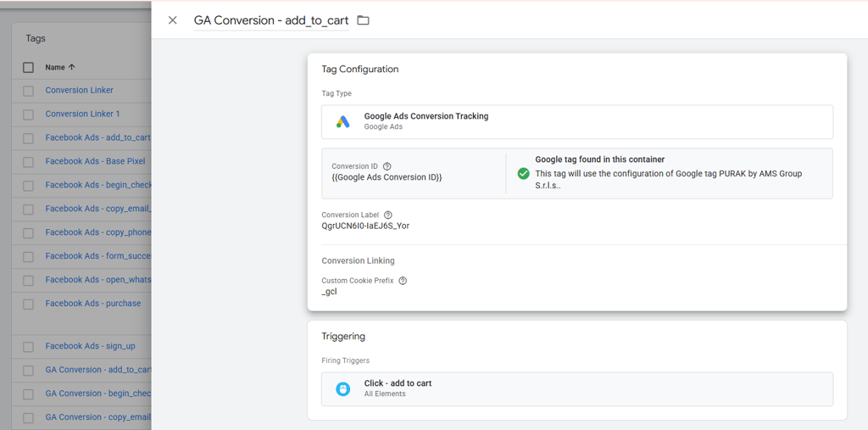Open the Facebook Ads - purchase tag
Image resolution: width=868 pixels, height=430 pixels.
coord(93,304)
